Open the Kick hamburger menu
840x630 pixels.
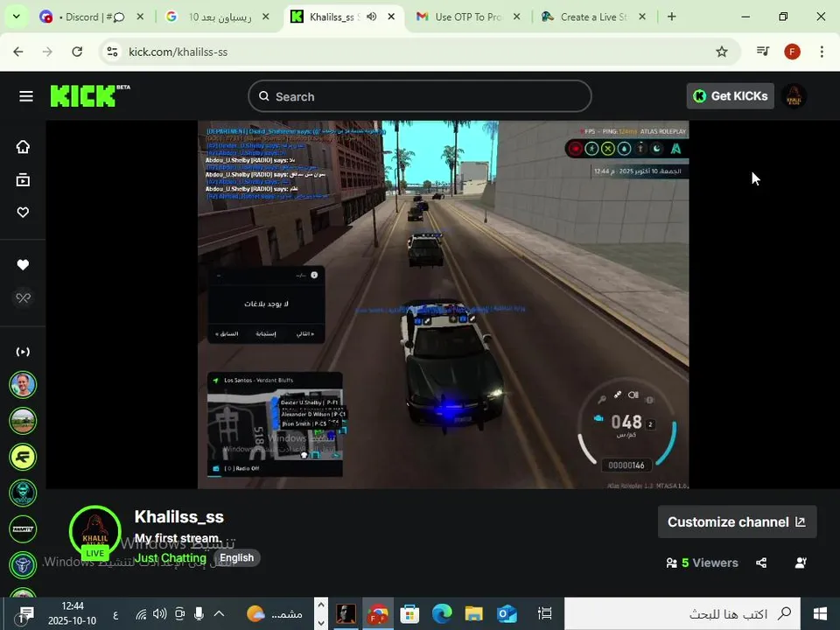pyautogui.click(x=25, y=96)
